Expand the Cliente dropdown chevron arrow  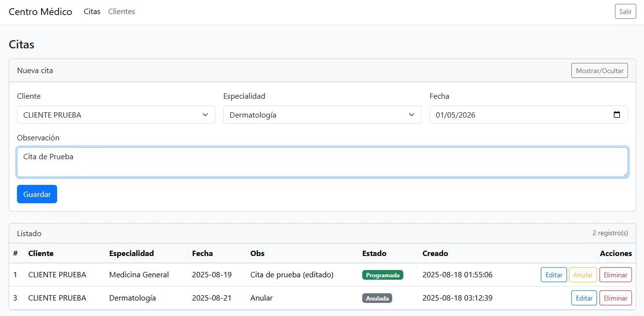point(205,115)
